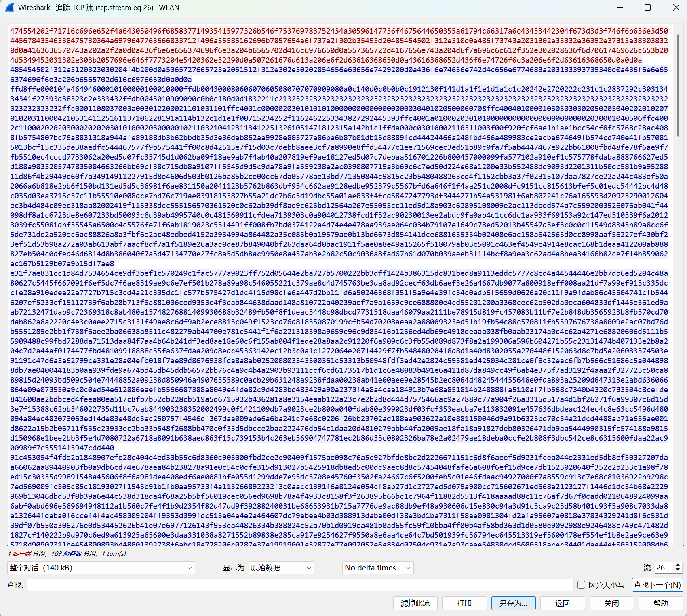Click the 滤掉此流 filter-out button
Screen dimensions: 687x616
(x=415, y=603)
